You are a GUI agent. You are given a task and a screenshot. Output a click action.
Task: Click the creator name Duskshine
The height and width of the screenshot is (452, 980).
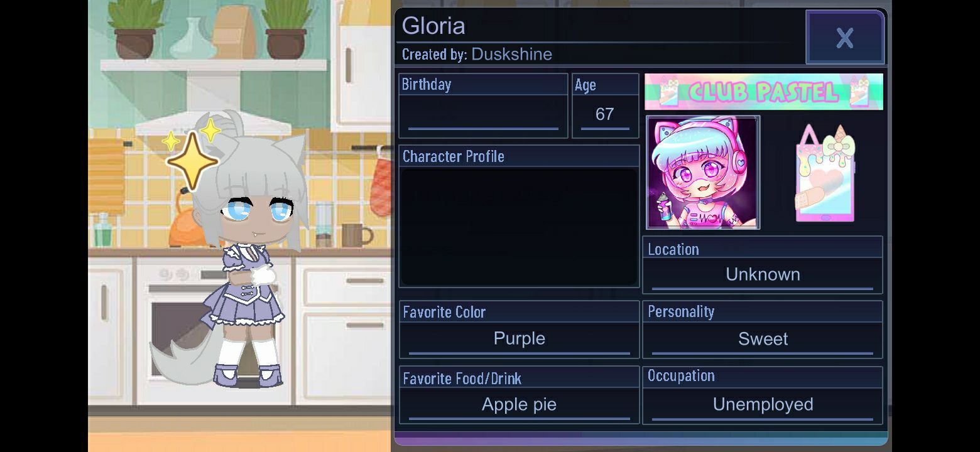511,55
